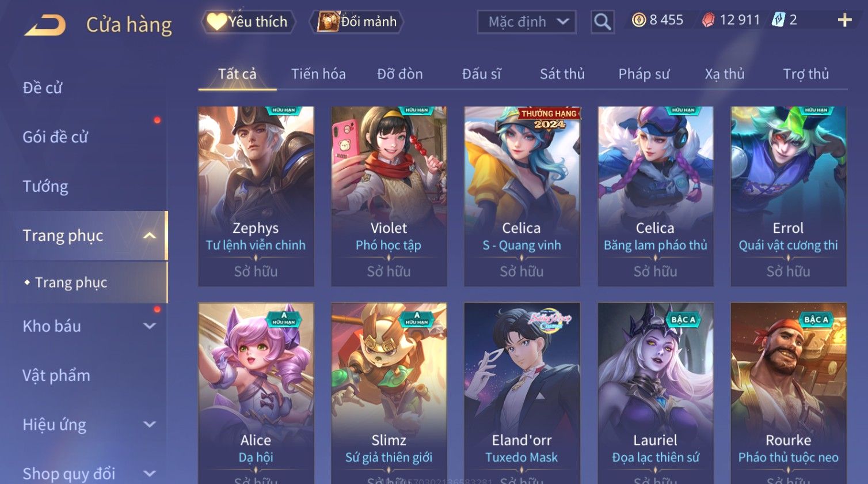Open the Yêu thích heart favorites
Viewport: 868px width, 484px height.
click(248, 22)
